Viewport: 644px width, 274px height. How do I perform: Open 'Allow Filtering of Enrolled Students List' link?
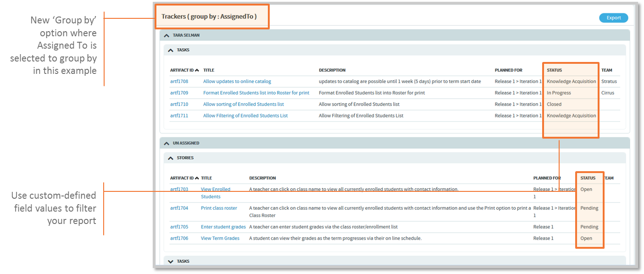pyautogui.click(x=245, y=116)
